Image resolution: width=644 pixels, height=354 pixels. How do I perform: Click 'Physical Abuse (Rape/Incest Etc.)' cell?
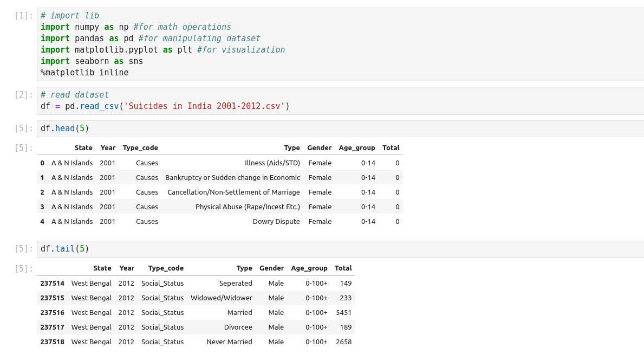tap(248, 207)
